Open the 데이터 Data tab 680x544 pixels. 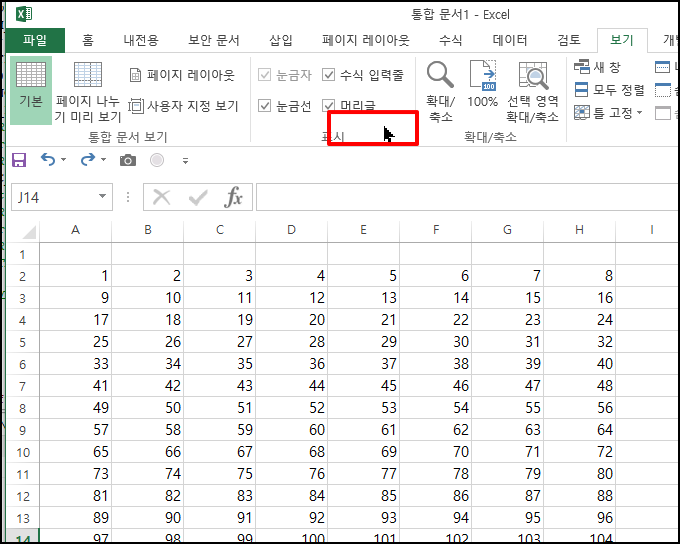pos(510,40)
